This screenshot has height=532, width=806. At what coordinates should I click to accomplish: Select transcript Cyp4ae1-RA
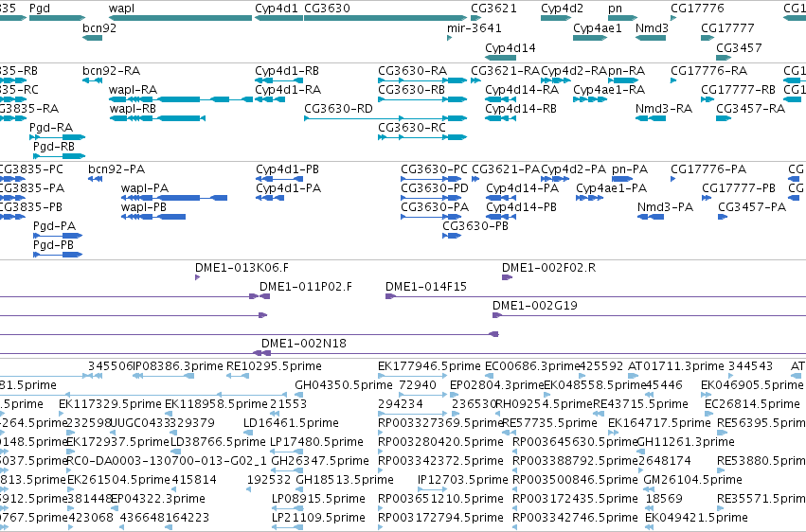(x=609, y=90)
